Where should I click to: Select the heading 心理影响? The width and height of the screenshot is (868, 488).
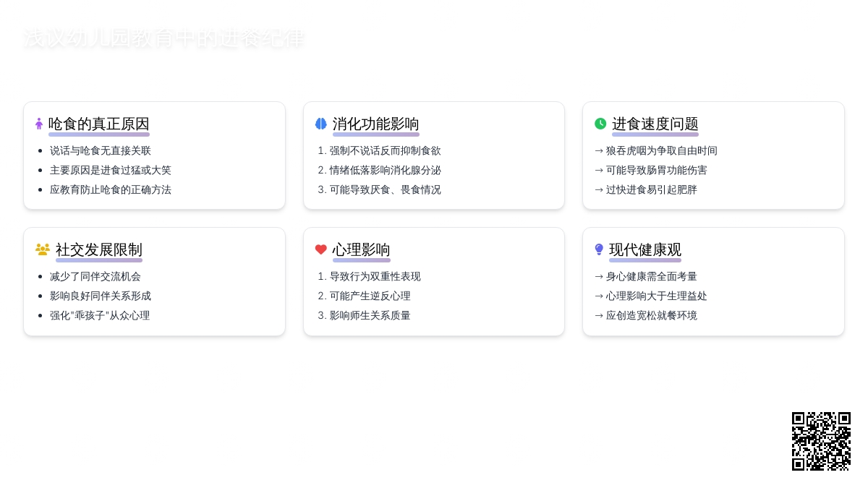tap(362, 249)
